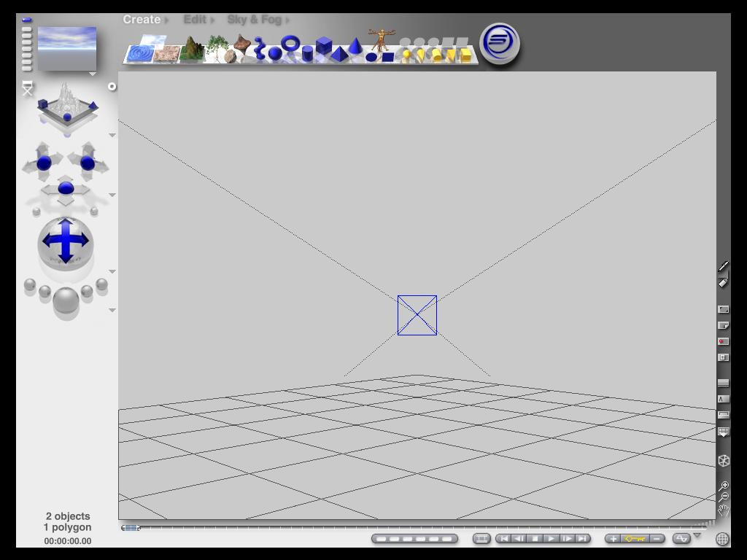Create a blue sphere primitive
747x560 pixels.
[x=275, y=54]
